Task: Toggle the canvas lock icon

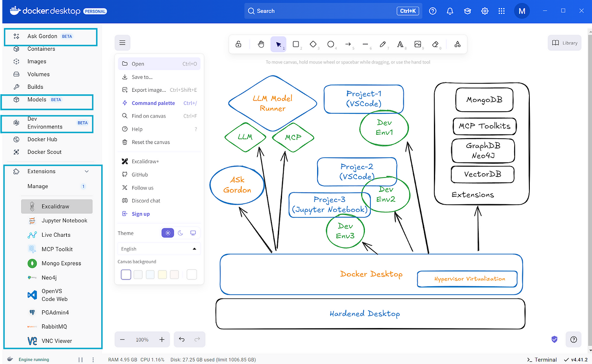Action: pyautogui.click(x=238, y=44)
